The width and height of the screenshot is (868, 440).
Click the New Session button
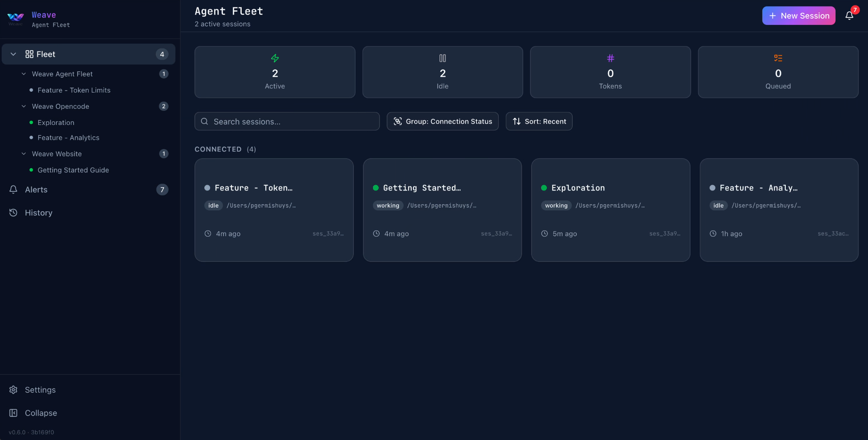[798, 15]
